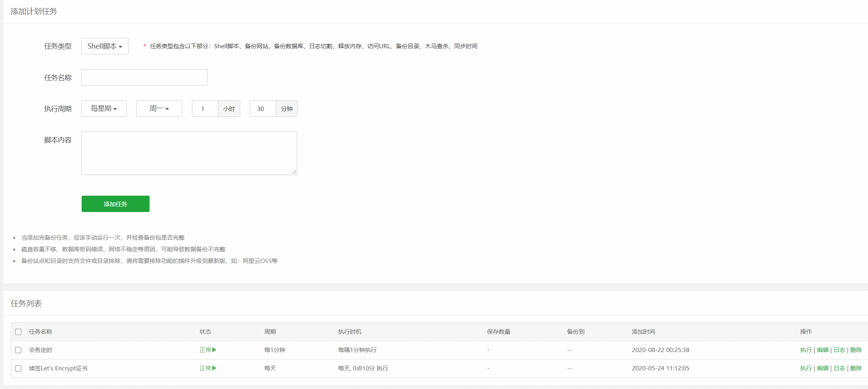This screenshot has width=868, height=389.
Task: Click the 2020-05-24 11:12:05 timestamp
Action: point(661,368)
